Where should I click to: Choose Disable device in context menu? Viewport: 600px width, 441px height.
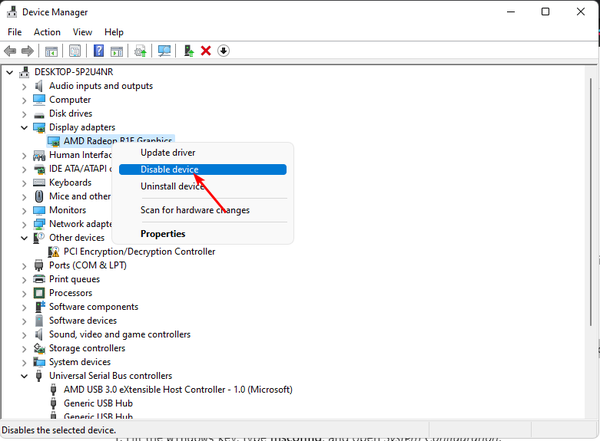tap(203, 170)
